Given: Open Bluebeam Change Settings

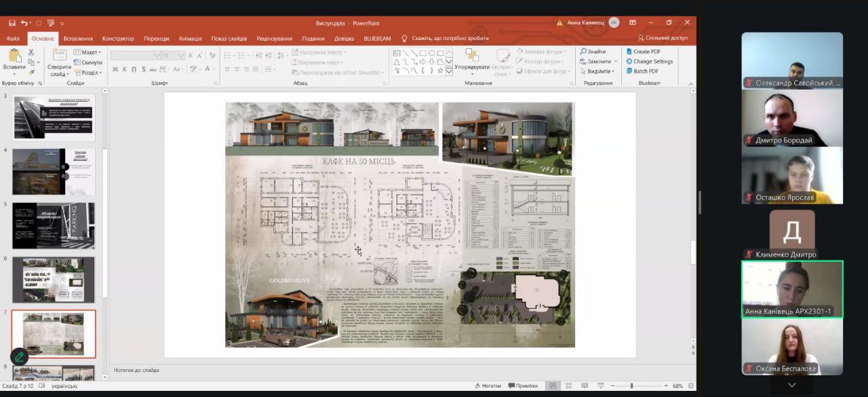Looking at the screenshot, I should click(649, 61).
